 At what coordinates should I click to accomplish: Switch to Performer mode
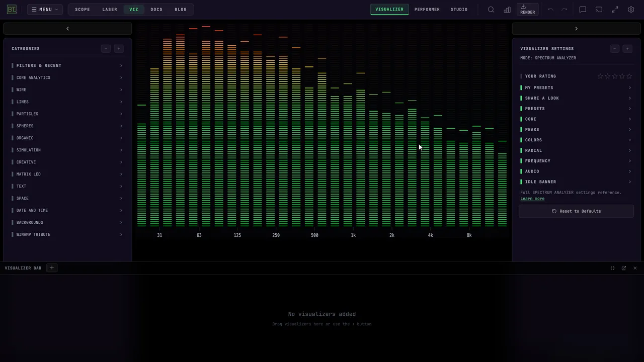pyautogui.click(x=427, y=10)
